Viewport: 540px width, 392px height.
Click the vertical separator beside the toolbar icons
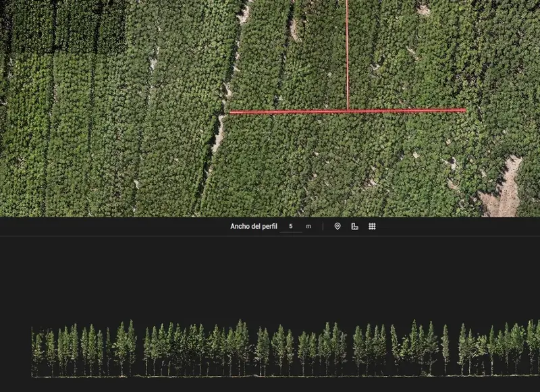click(x=323, y=226)
